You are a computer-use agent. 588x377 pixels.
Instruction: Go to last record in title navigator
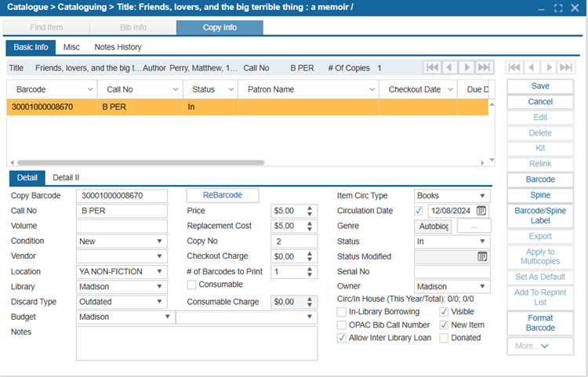tap(484, 67)
